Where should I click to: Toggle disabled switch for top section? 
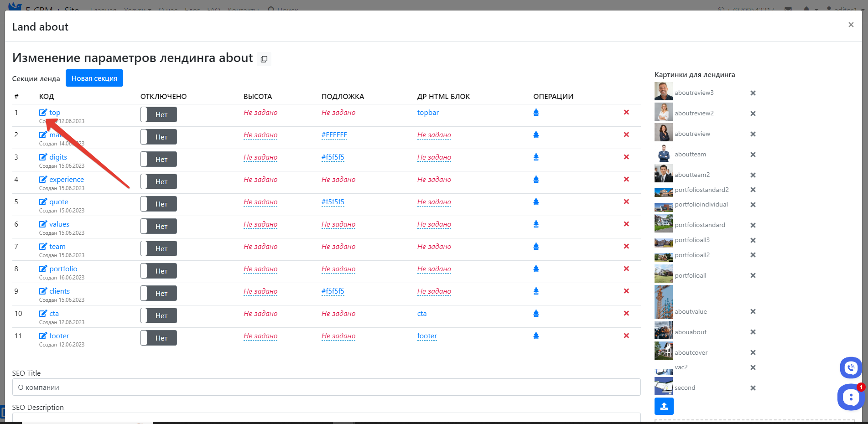click(158, 114)
